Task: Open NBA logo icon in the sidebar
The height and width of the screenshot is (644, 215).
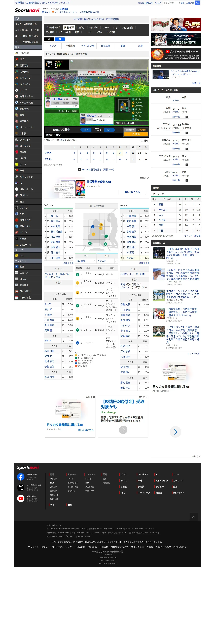Action: [x=17, y=214]
